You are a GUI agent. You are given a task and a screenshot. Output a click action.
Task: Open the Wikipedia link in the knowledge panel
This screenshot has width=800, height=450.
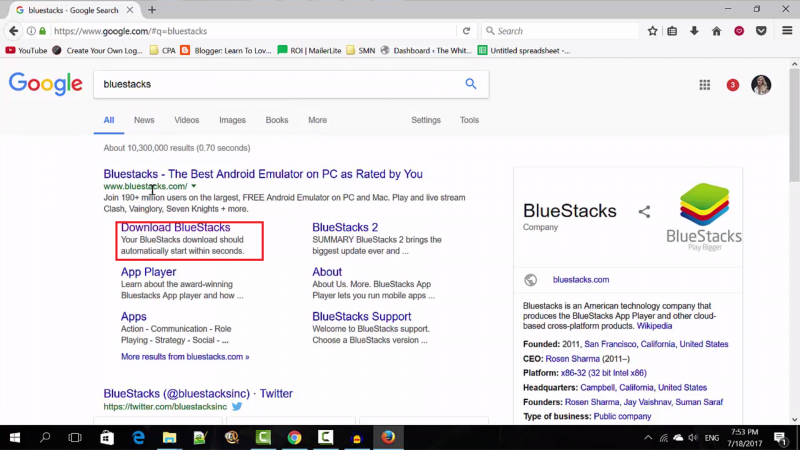[654, 326]
